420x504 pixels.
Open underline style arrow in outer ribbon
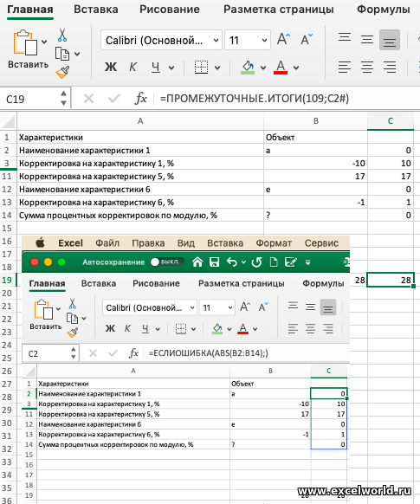click(x=171, y=68)
